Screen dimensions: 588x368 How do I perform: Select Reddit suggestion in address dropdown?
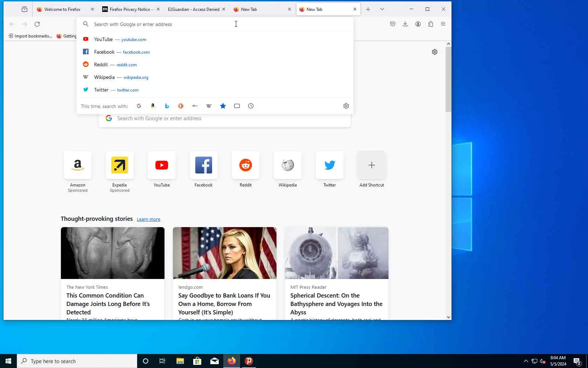coord(215,64)
